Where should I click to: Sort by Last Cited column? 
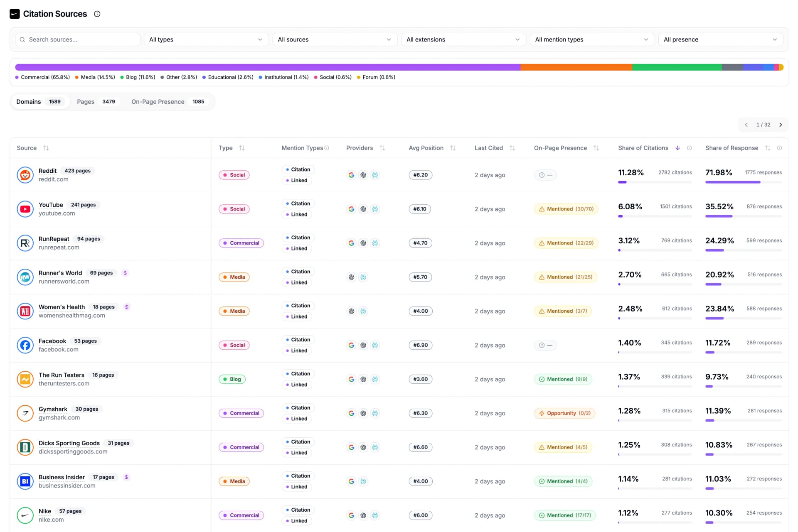(512, 148)
